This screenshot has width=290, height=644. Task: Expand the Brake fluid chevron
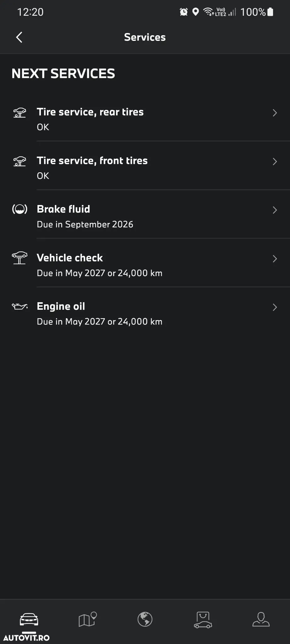pyautogui.click(x=275, y=210)
